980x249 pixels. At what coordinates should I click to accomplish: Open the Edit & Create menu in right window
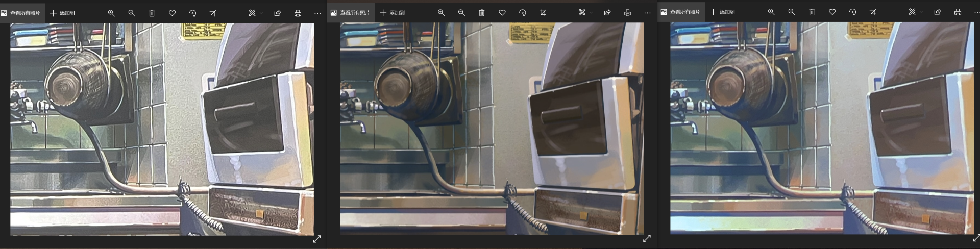(914, 12)
